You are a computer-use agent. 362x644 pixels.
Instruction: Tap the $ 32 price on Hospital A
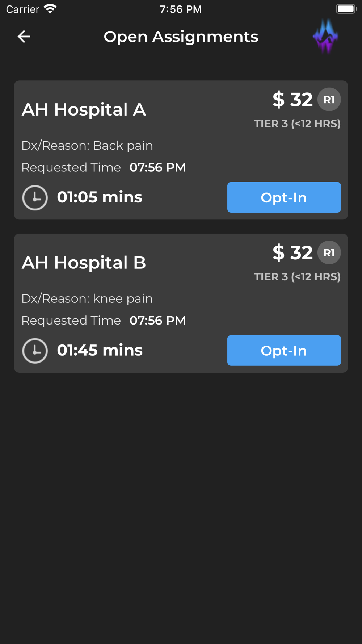click(292, 100)
